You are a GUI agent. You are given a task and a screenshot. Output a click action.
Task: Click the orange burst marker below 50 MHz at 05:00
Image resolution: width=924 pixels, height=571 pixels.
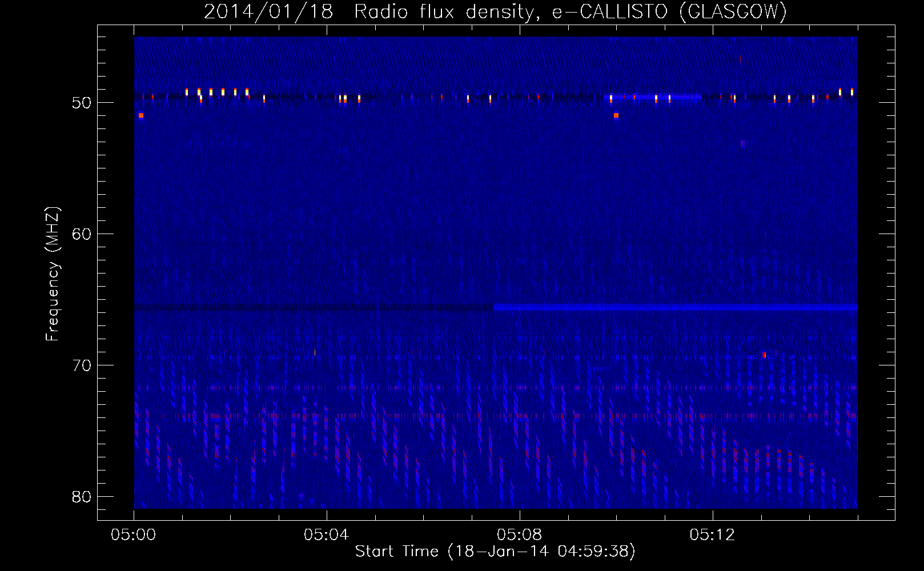point(141,115)
